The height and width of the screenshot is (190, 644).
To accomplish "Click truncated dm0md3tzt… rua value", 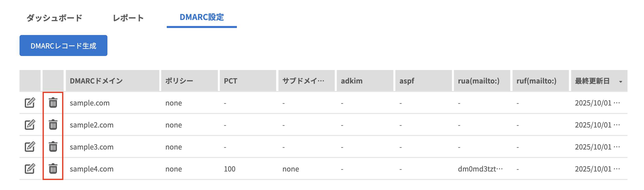I will point(480,169).
